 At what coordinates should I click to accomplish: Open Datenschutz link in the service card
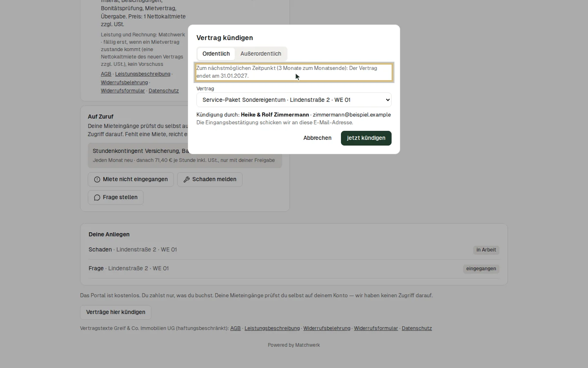point(164,91)
